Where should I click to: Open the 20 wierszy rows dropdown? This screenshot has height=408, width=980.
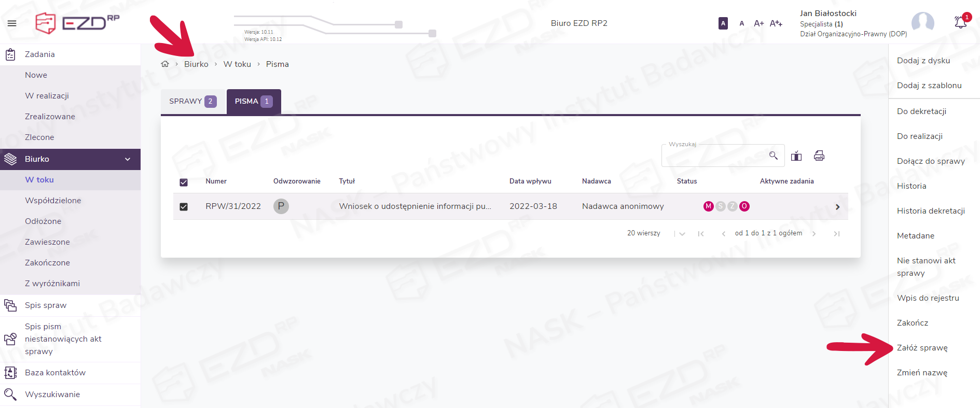click(682, 234)
